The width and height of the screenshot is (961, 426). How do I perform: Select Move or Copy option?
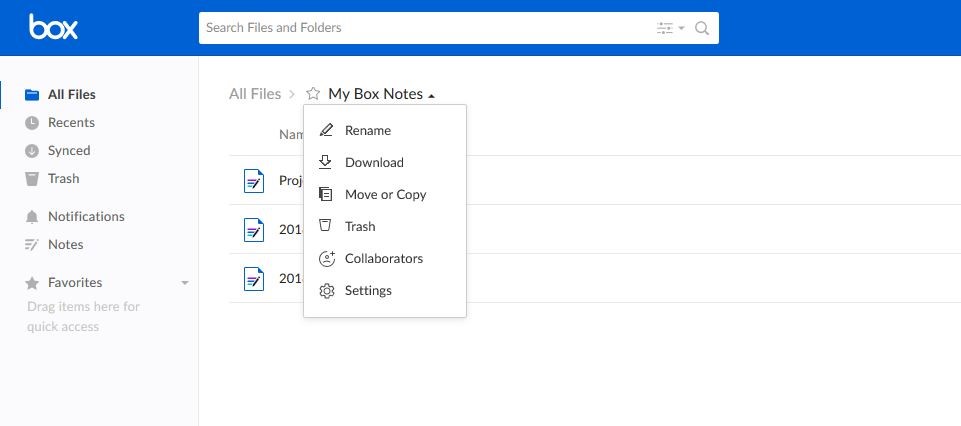[x=385, y=194]
